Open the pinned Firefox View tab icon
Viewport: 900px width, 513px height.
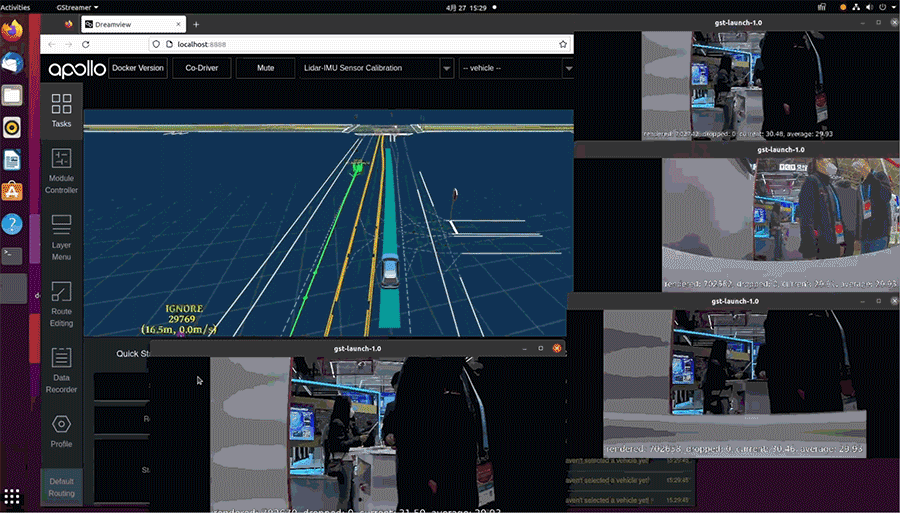pos(69,24)
